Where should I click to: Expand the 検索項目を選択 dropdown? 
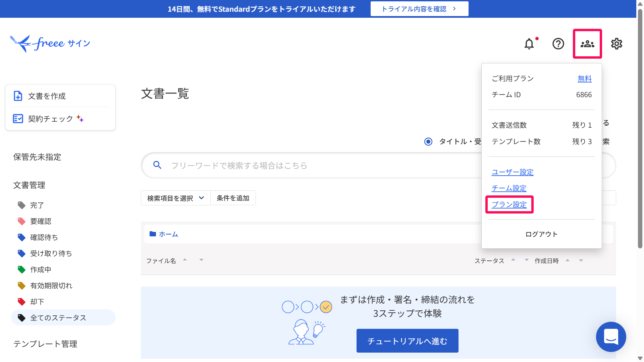[175, 198]
